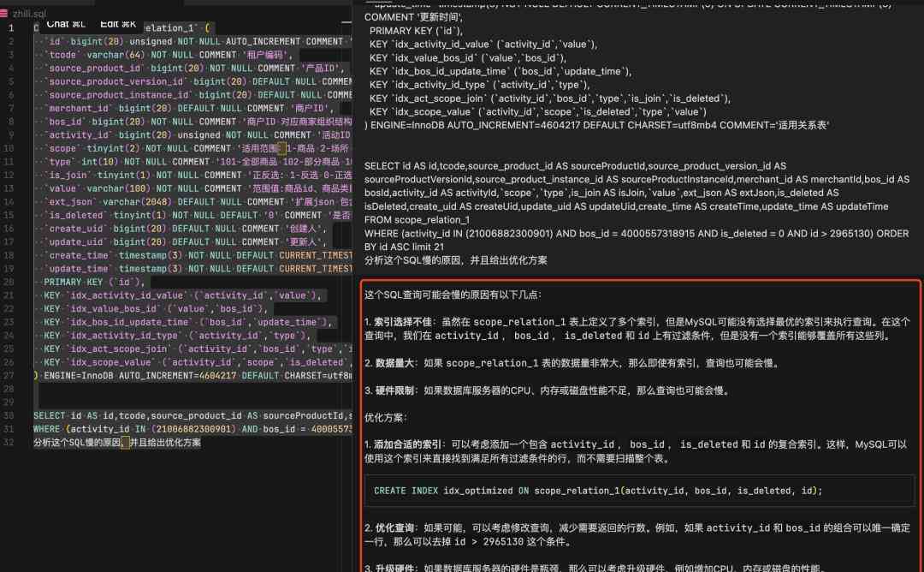Click the 优化查询 suggestion in answer
This screenshot has width=924, height=572.
click(x=637, y=535)
